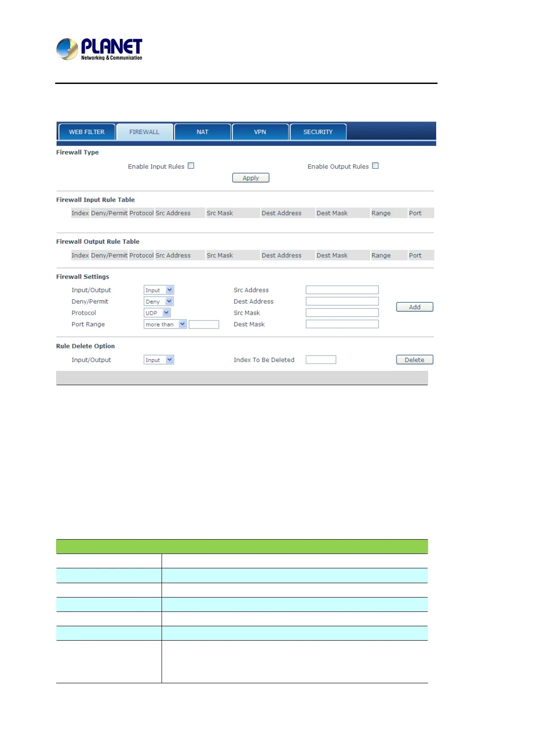Click the Index To Be Deleted field
534x756 pixels.
[x=321, y=360]
